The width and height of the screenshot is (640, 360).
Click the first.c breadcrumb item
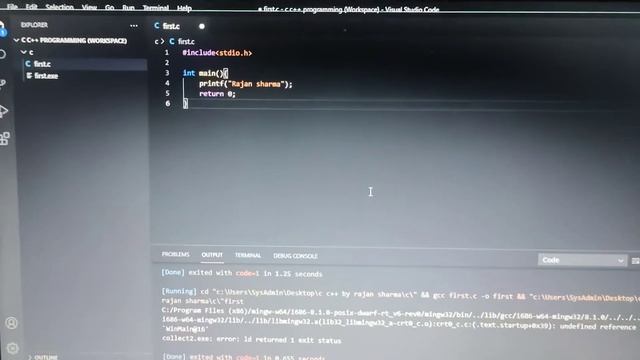182,41
